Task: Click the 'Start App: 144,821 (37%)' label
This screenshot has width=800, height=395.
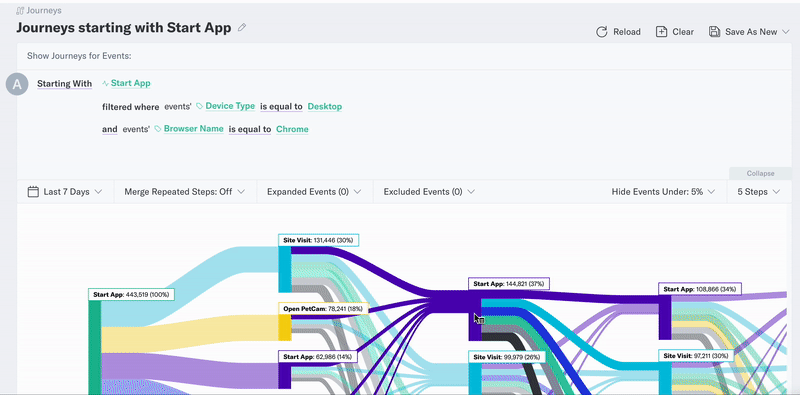Action: coord(509,284)
